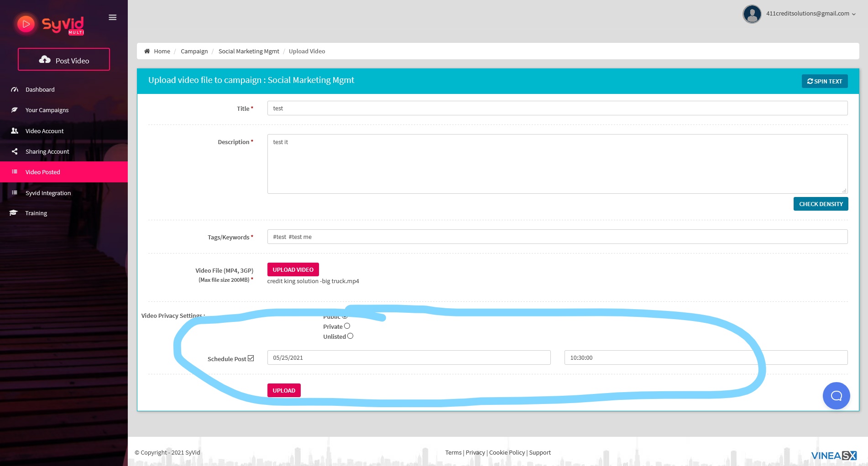Viewport: 868px width, 466px height.
Task: Uncheck the Schedule Post checkbox
Action: [251, 358]
